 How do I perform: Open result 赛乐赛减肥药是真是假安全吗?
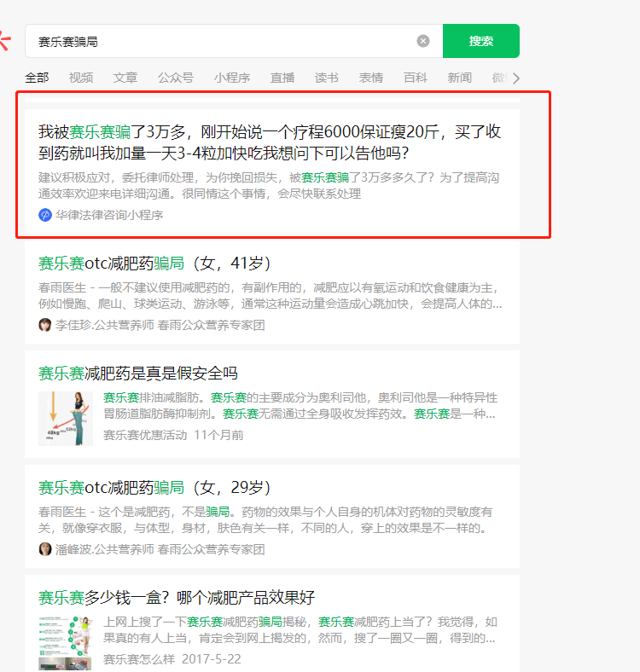click(x=137, y=374)
